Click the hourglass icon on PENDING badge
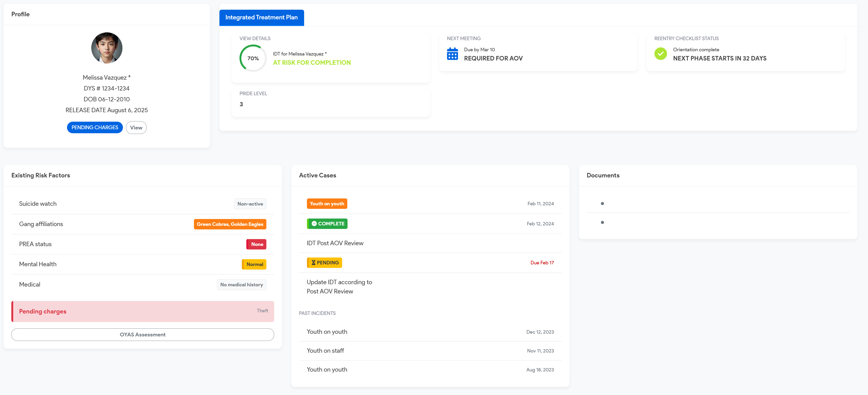 (313, 263)
